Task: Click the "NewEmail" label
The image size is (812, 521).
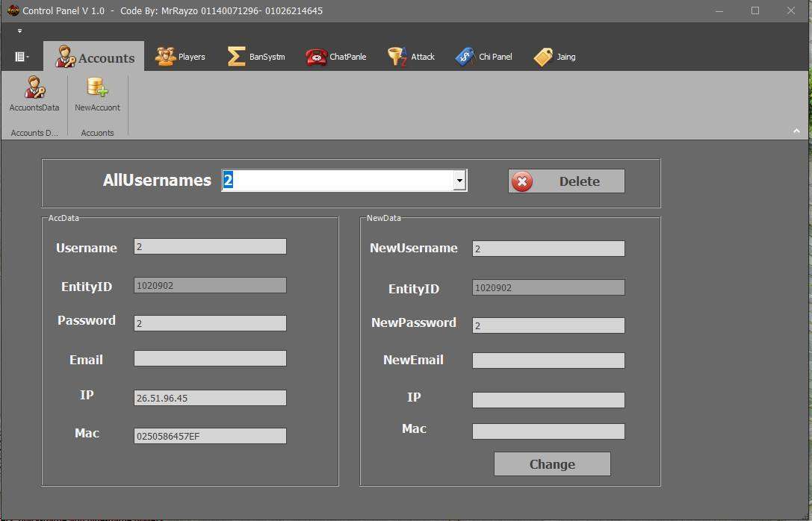Action: tap(413, 360)
